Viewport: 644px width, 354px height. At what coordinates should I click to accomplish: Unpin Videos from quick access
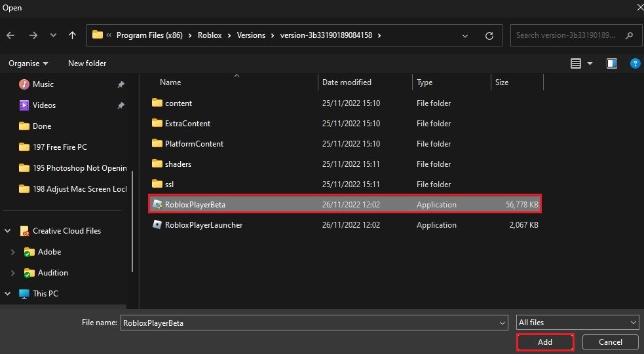(121, 105)
